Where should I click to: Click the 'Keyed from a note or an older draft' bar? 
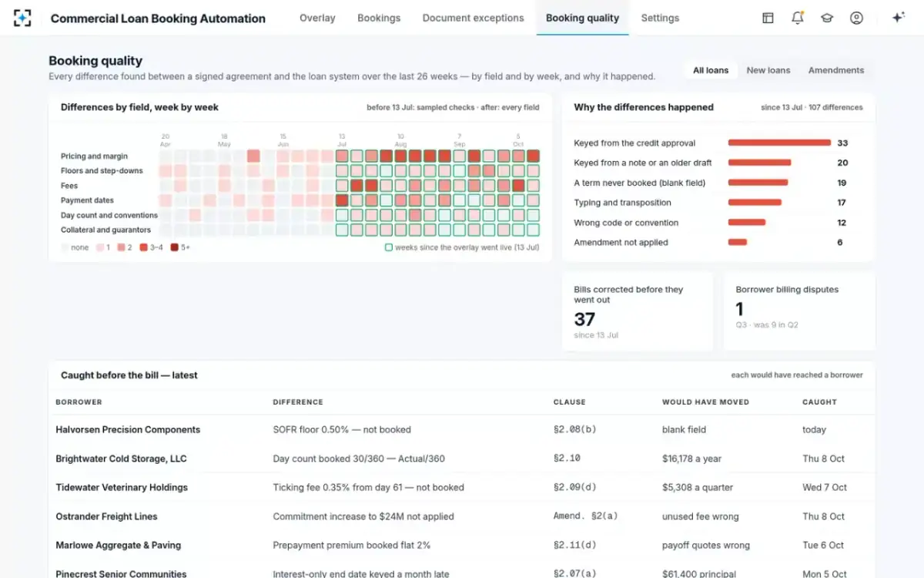point(760,163)
